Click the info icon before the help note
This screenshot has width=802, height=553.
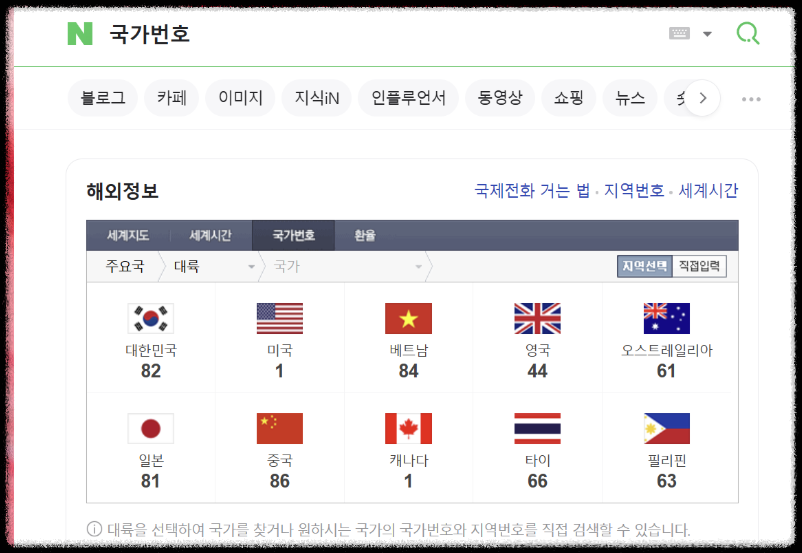coord(94,529)
